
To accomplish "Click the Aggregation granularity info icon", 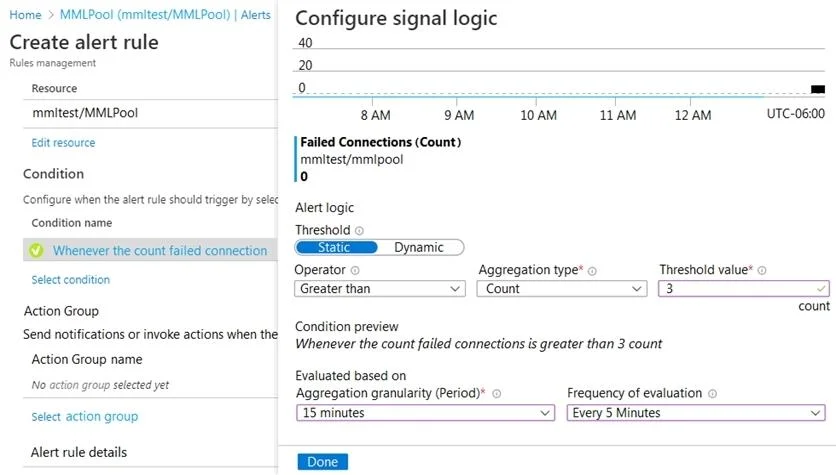I will point(496,394).
